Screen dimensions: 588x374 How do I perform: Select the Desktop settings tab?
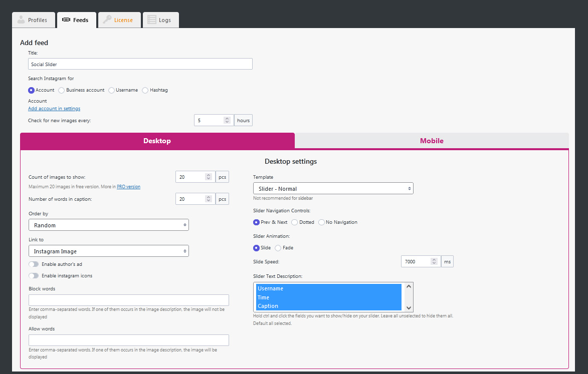pos(157,141)
